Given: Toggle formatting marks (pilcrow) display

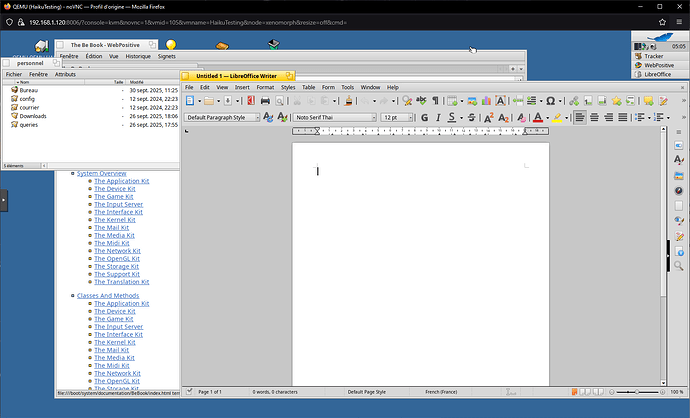Looking at the screenshot, I should [436, 101].
